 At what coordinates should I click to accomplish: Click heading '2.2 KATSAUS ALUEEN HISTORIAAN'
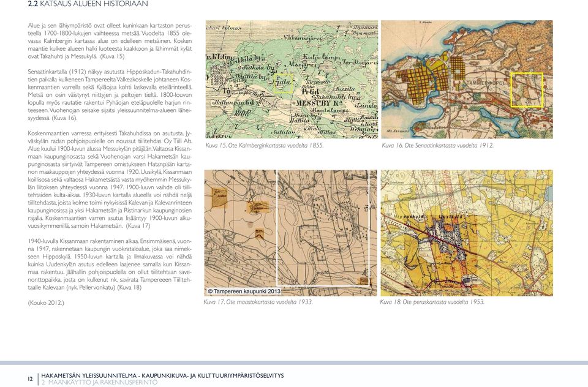tap(88, 4)
